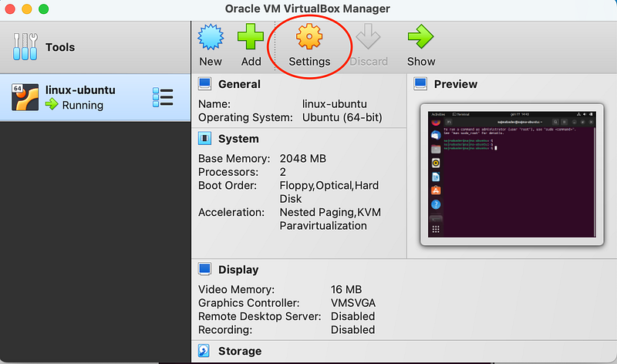The height and width of the screenshot is (364, 617).
Task: Click the green Add machine icon
Action: [x=250, y=36]
